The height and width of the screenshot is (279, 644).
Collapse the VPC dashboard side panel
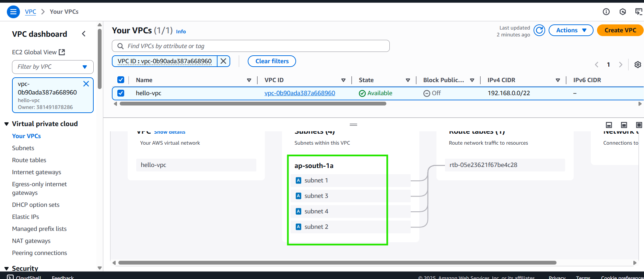tap(84, 34)
